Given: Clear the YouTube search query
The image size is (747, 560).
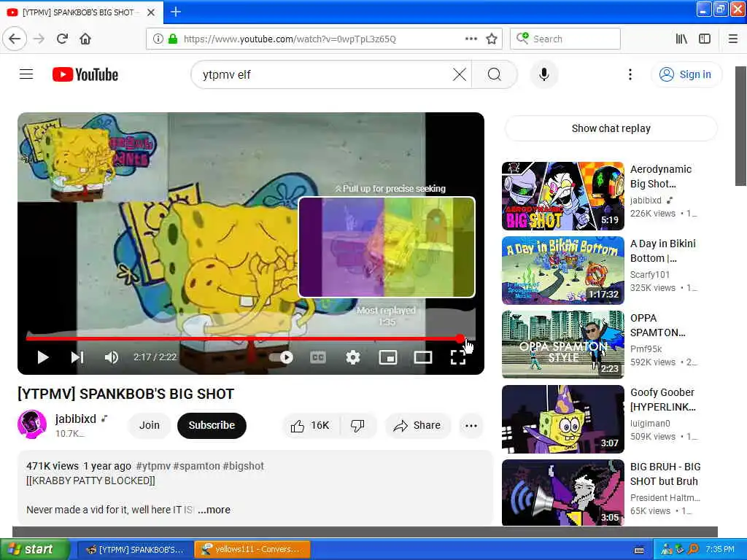Looking at the screenshot, I should point(460,74).
